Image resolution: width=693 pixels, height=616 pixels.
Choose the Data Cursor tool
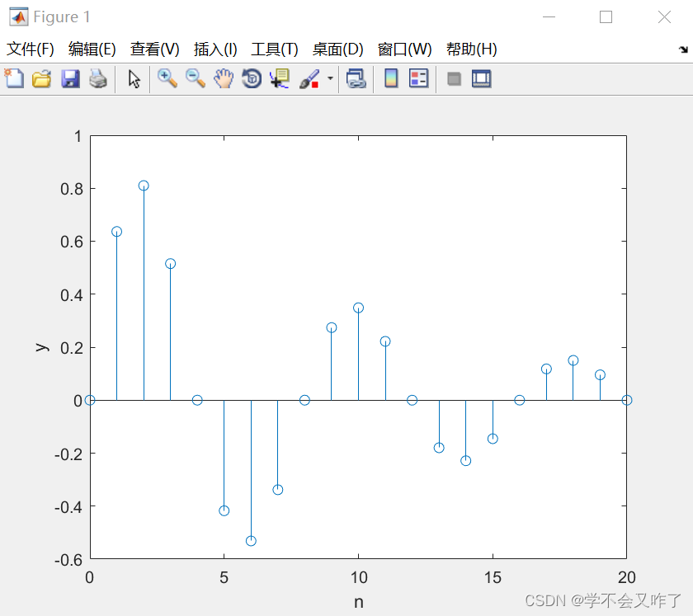(x=280, y=78)
